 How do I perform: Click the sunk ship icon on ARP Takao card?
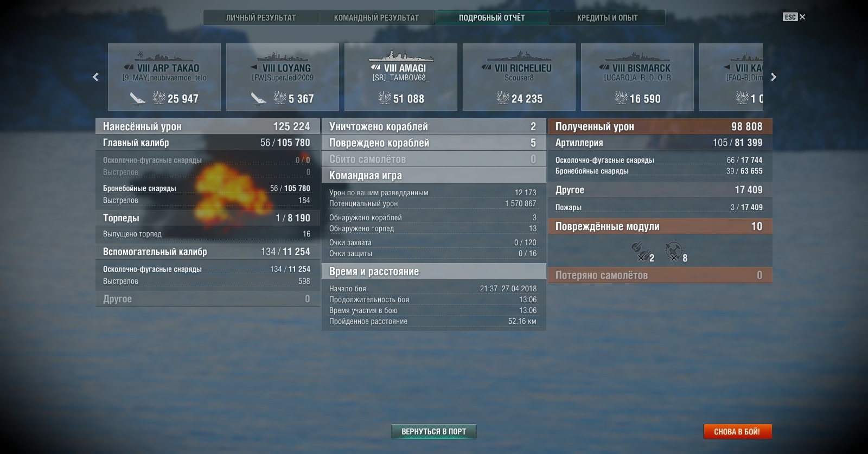(137, 98)
